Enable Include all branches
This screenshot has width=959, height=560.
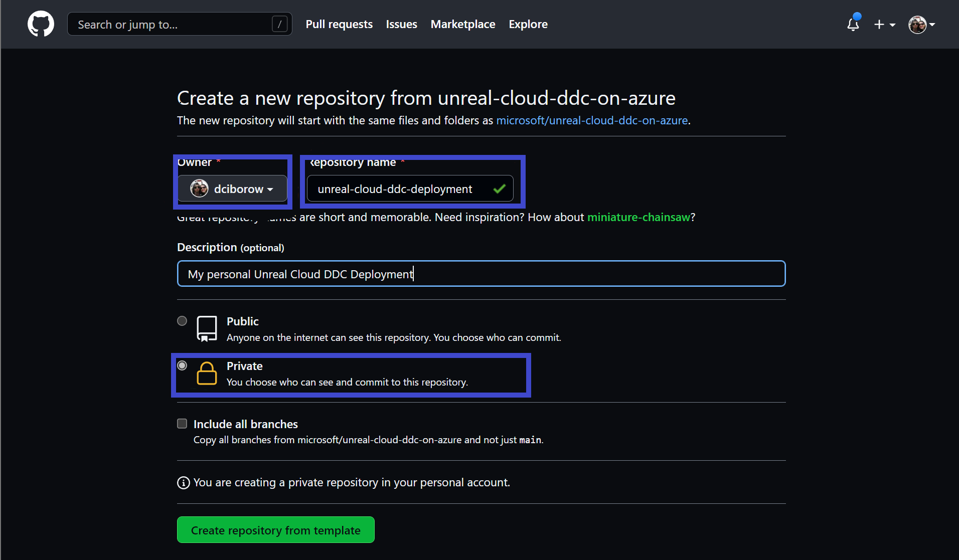(182, 423)
